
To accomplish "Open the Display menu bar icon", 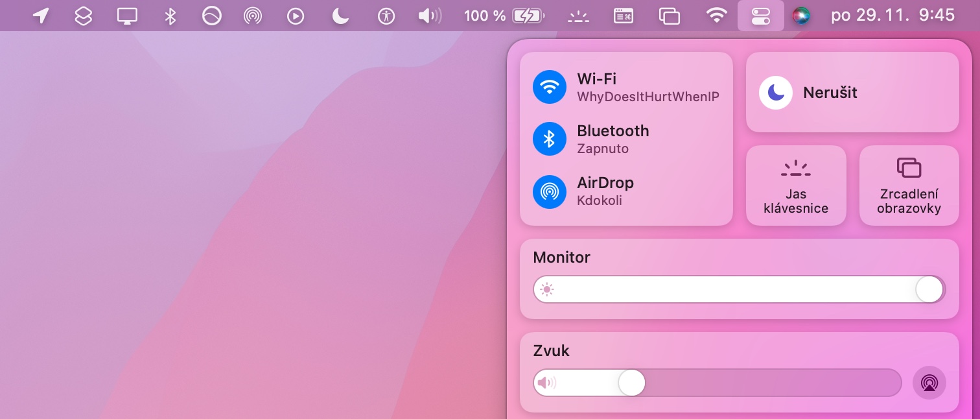I will 127,16.
